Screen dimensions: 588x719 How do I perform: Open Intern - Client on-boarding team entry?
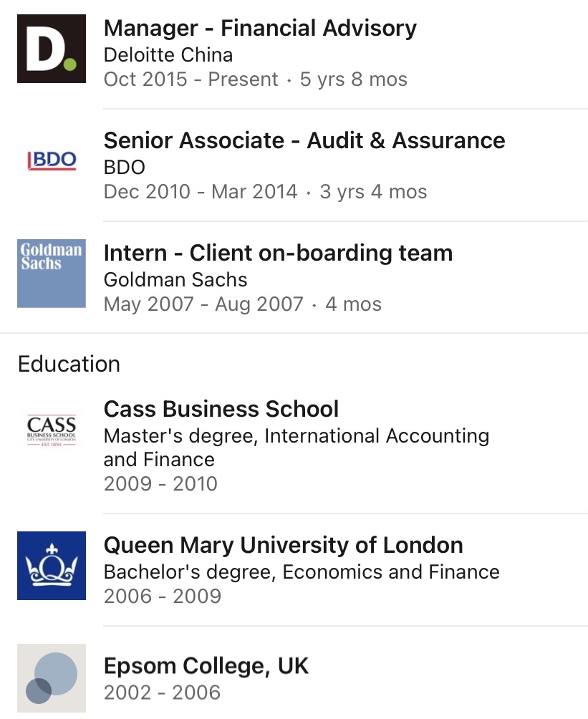point(278,253)
